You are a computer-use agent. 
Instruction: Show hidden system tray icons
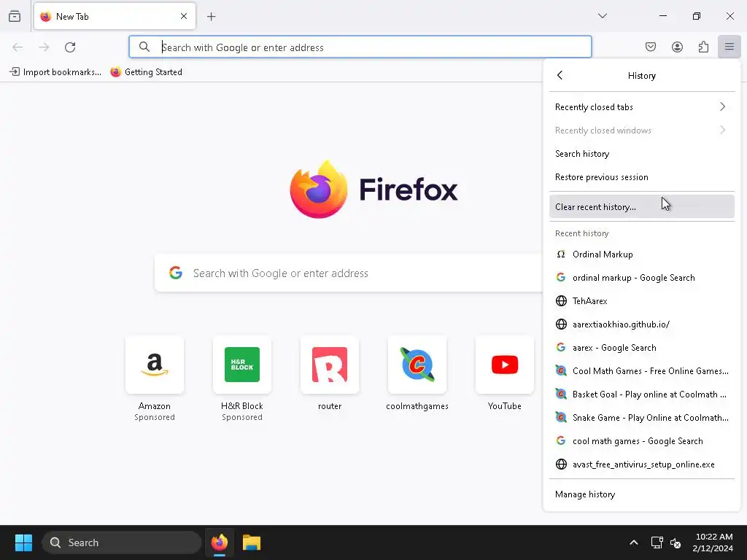coord(634,542)
